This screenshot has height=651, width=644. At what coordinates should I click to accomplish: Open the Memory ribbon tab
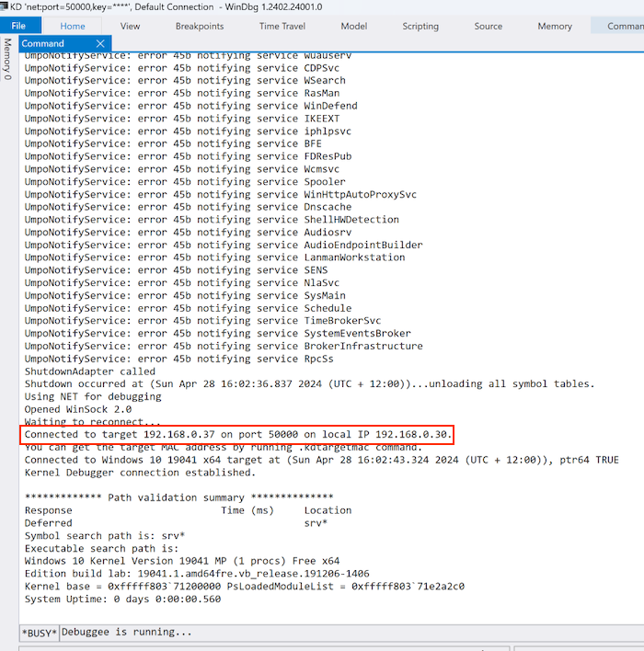pyautogui.click(x=555, y=26)
